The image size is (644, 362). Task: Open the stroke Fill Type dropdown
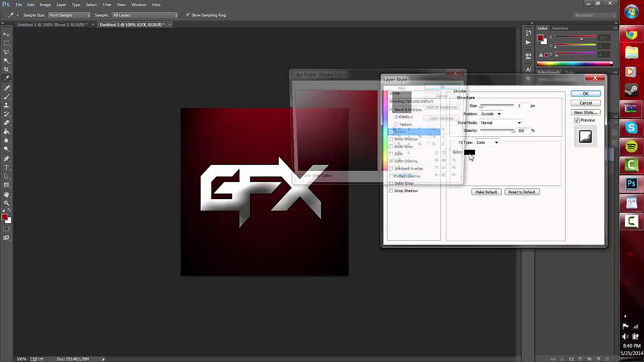(487, 143)
